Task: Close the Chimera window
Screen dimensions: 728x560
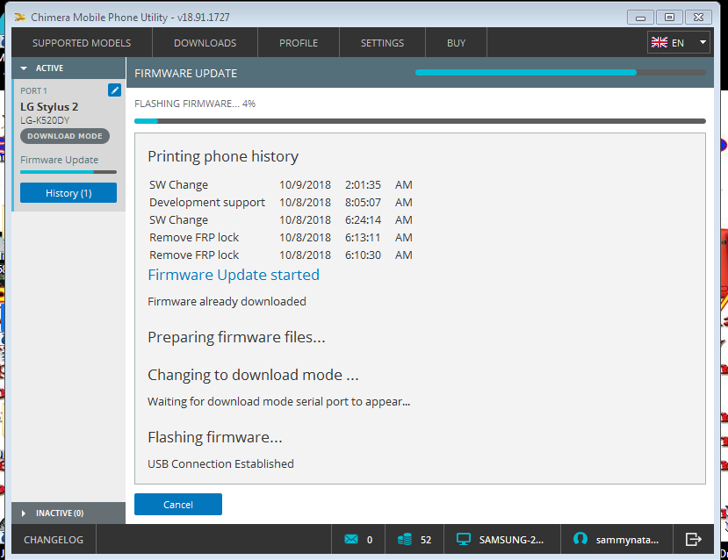Action: (x=698, y=18)
